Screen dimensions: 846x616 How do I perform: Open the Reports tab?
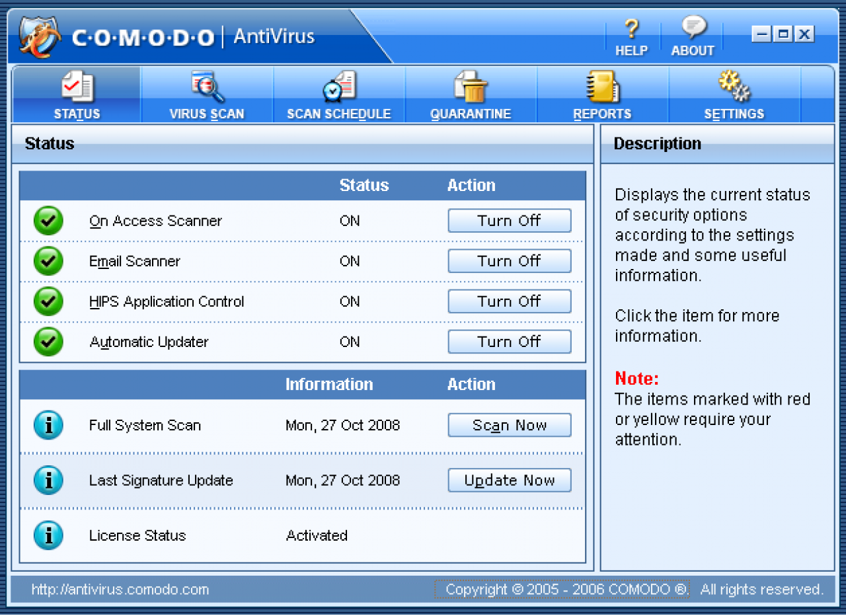click(602, 95)
